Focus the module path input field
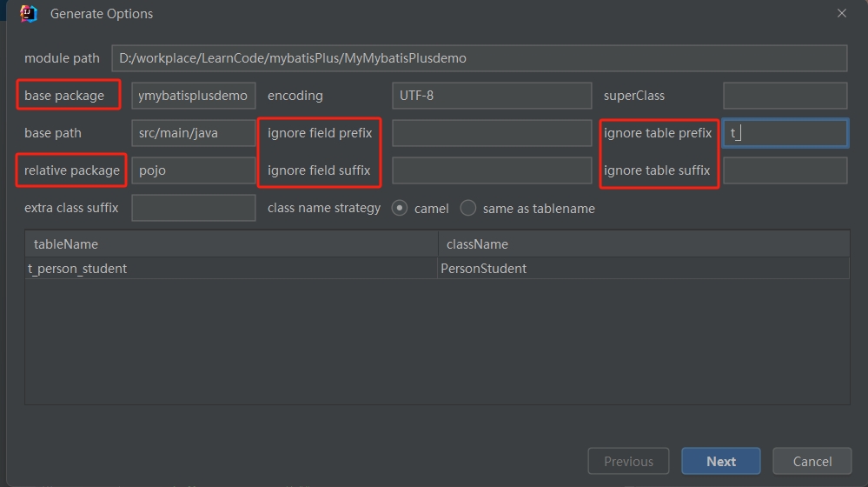Image resolution: width=868 pixels, height=487 pixels. [480, 58]
